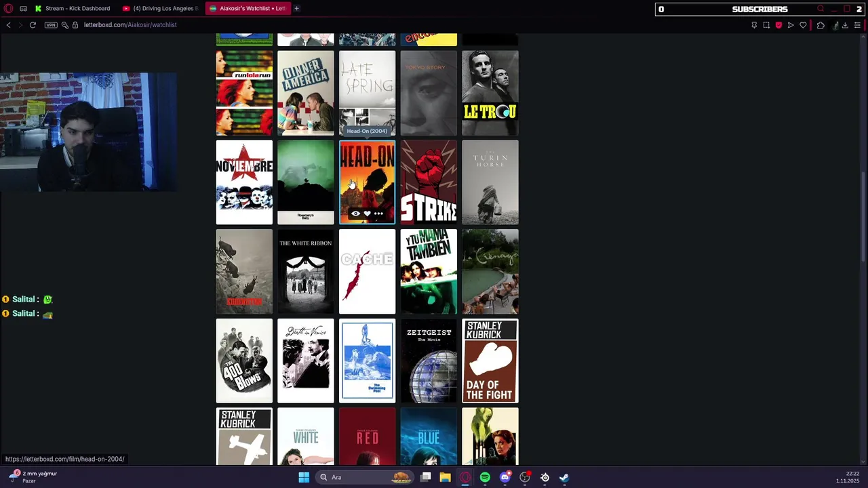The width and height of the screenshot is (868, 488).
Task: Open the Caché poster
Action: click(x=367, y=272)
